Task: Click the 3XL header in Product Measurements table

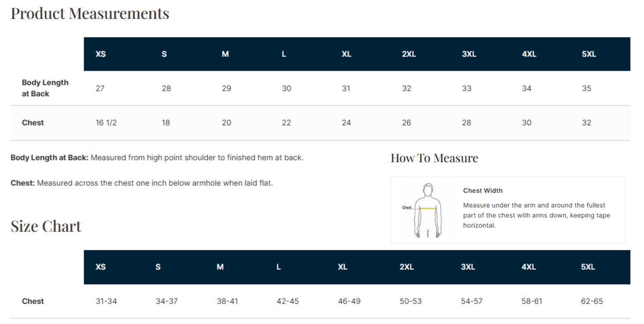Action: point(469,54)
